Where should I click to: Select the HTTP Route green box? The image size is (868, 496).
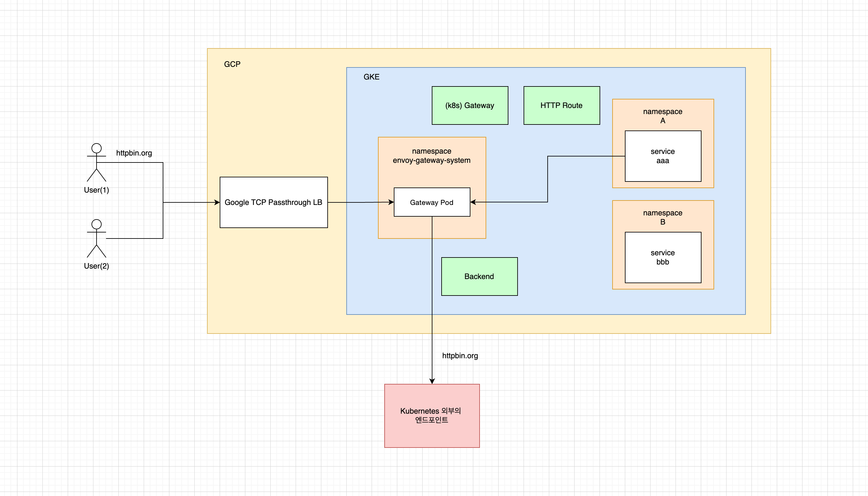pyautogui.click(x=561, y=105)
